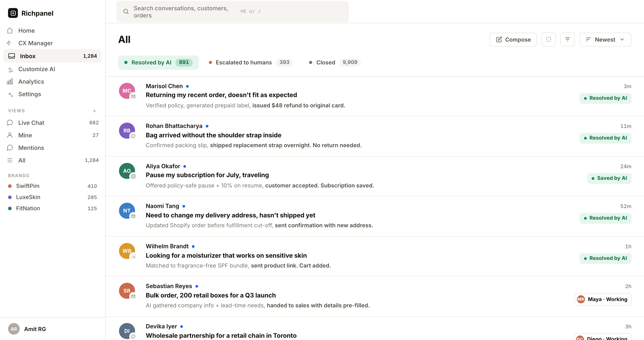Click email channel icon on Naomi Tang avatar
644x340 pixels.
[133, 216]
